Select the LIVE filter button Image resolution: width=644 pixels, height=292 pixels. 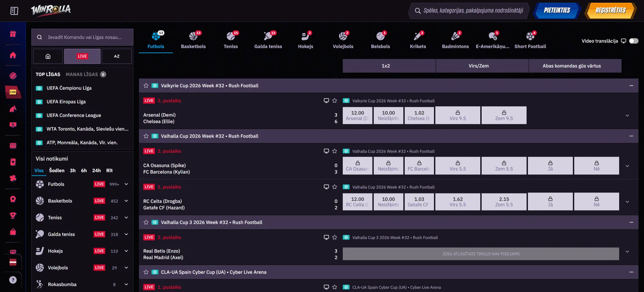pyautogui.click(x=82, y=56)
